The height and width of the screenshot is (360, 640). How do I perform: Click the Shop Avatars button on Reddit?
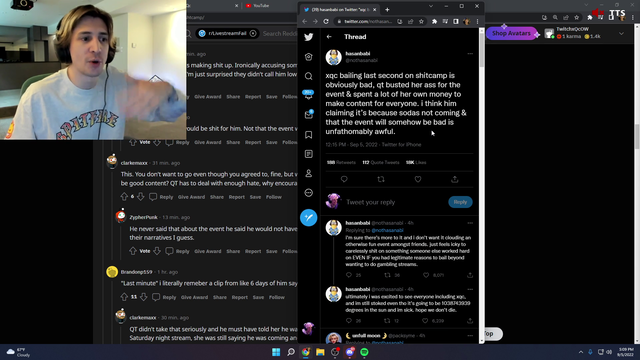pyautogui.click(x=511, y=33)
